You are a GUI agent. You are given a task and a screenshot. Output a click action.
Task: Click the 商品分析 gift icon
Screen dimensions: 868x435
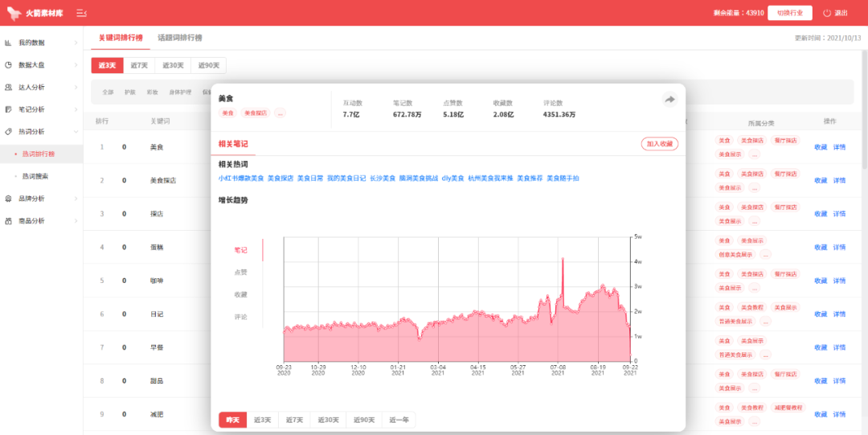(x=8, y=220)
